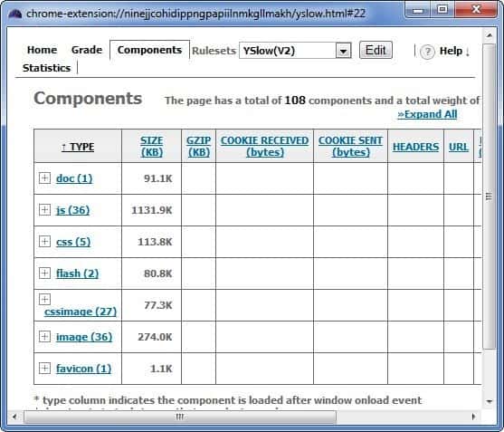504x432 pixels.
Task: Click the Help question mark icon
Action: [x=427, y=52]
